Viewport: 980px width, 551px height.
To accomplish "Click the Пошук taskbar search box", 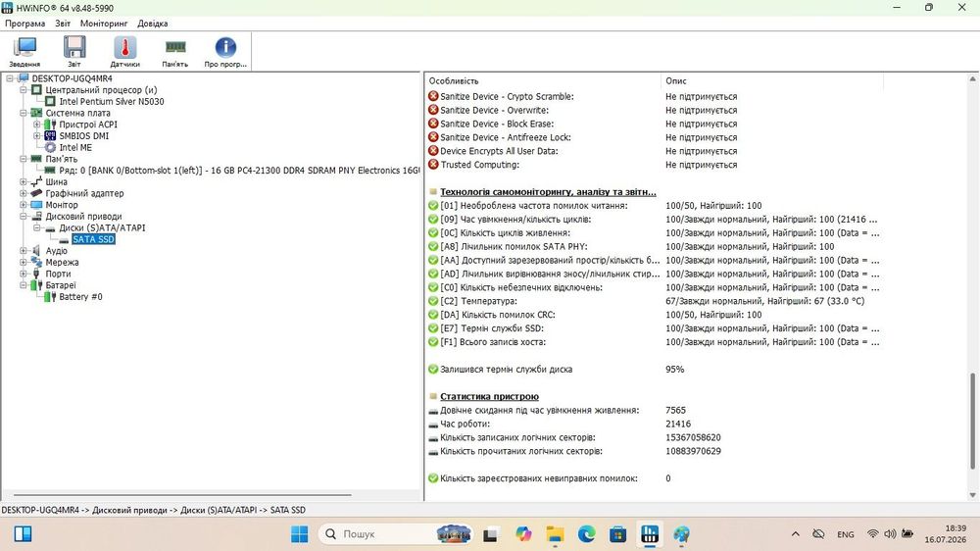I will pos(397,534).
